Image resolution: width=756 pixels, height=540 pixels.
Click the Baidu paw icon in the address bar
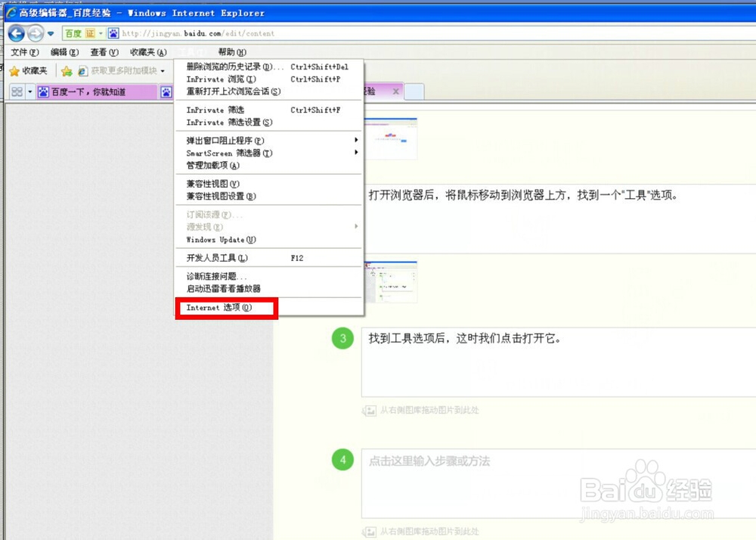115,33
